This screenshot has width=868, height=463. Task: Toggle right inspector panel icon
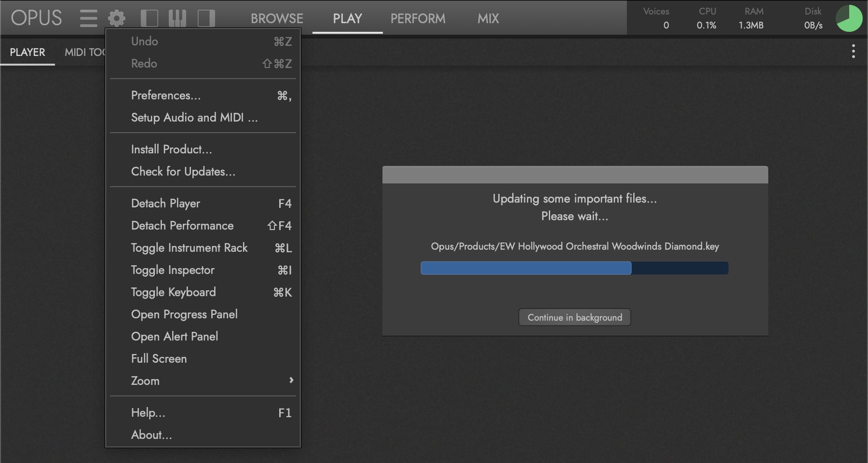click(x=206, y=18)
